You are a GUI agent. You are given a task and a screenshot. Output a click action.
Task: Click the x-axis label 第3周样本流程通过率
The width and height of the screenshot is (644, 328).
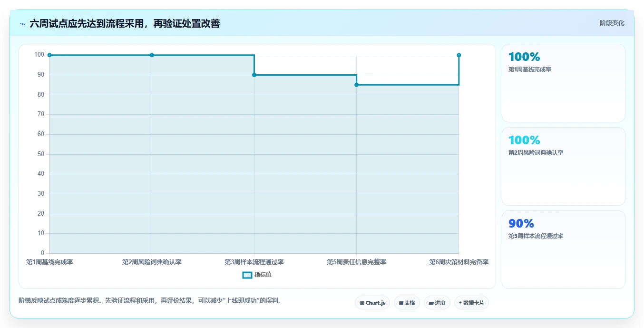click(254, 262)
